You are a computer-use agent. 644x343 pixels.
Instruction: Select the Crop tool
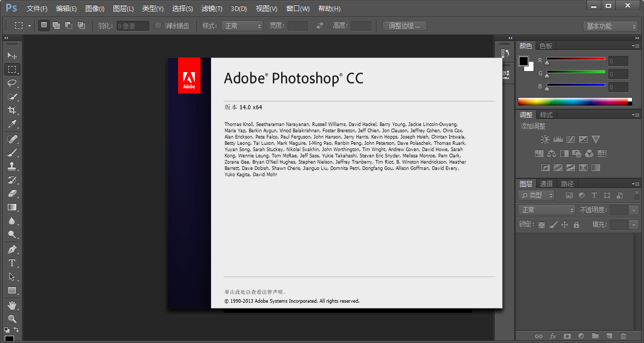12,110
